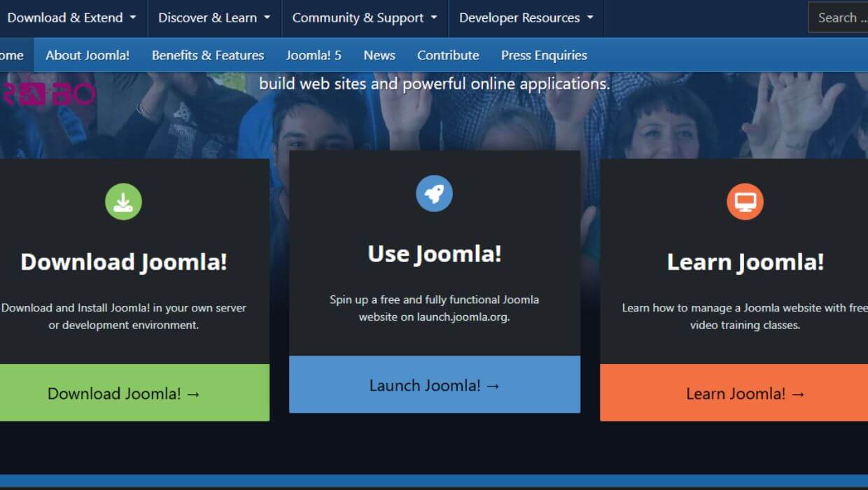Viewport: 868px width, 490px height.
Task: Open the Benefits & Features menu item
Action: [x=208, y=55]
